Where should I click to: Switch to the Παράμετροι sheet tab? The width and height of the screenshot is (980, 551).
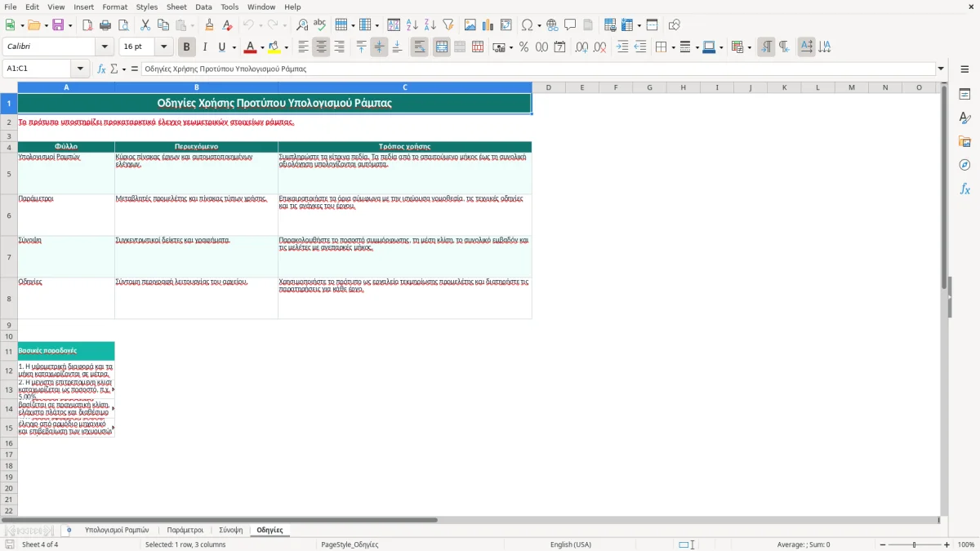point(185,530)
